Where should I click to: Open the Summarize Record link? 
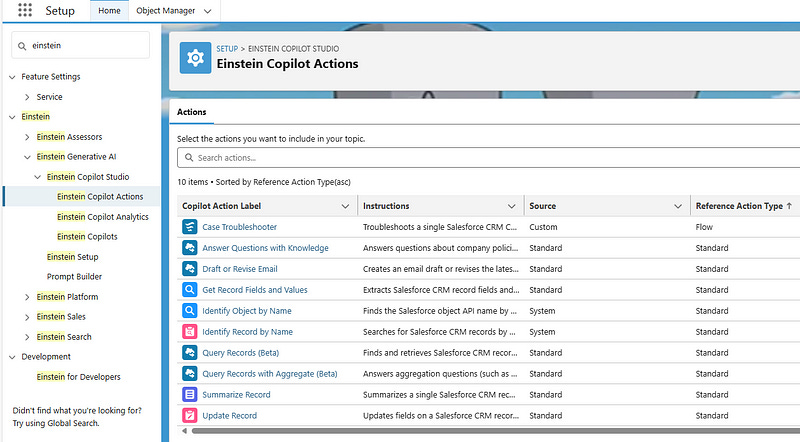236,394
